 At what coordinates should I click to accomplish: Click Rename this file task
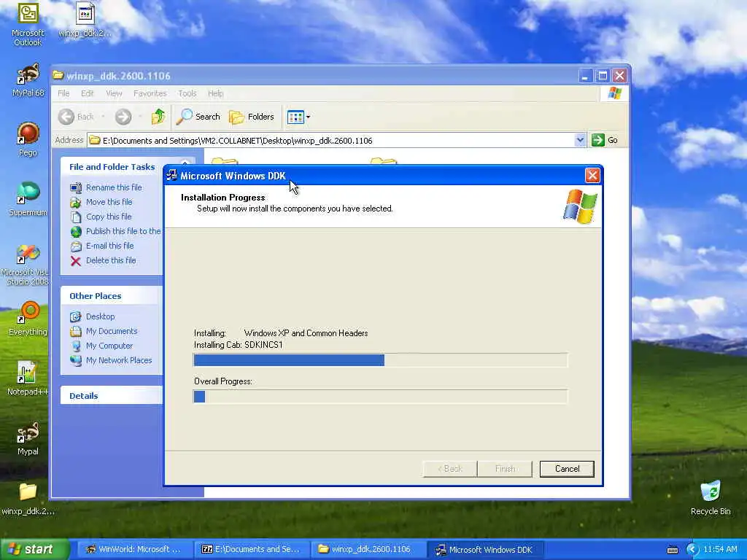(x=114, y=187)
